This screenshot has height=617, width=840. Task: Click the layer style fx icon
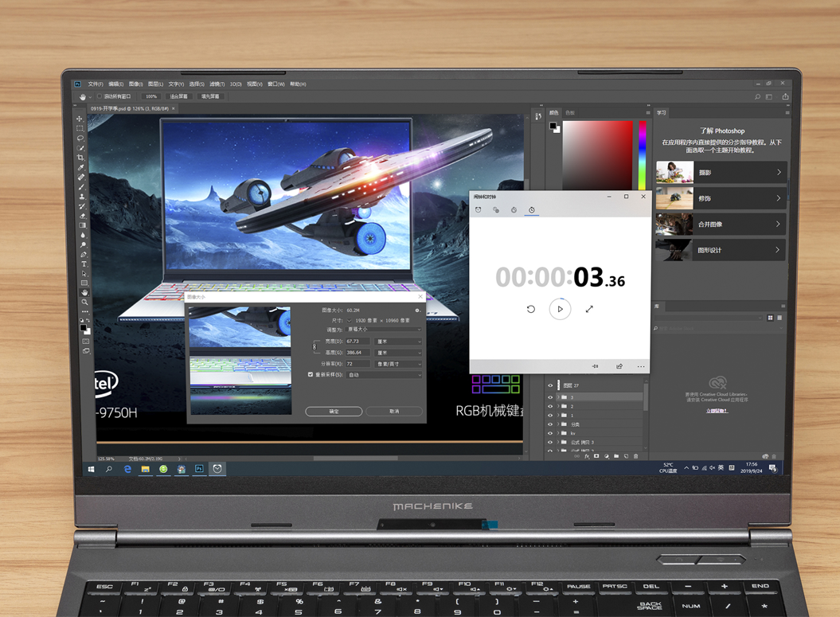click(x=587, y=456)
